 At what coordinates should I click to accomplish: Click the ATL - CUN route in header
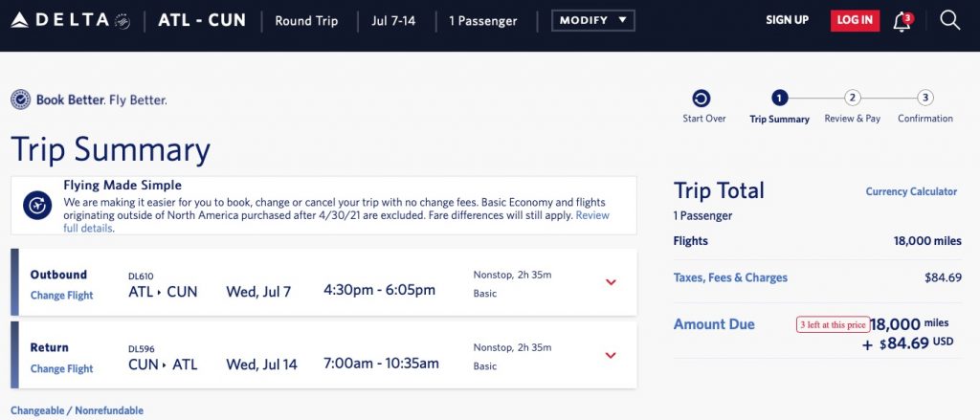coord(202,20)
